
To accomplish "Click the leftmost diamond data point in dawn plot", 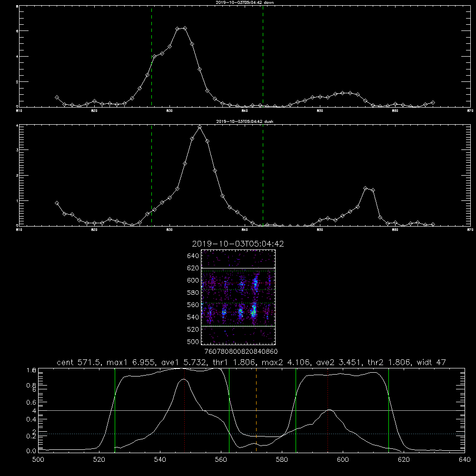I will click(57, 98).
